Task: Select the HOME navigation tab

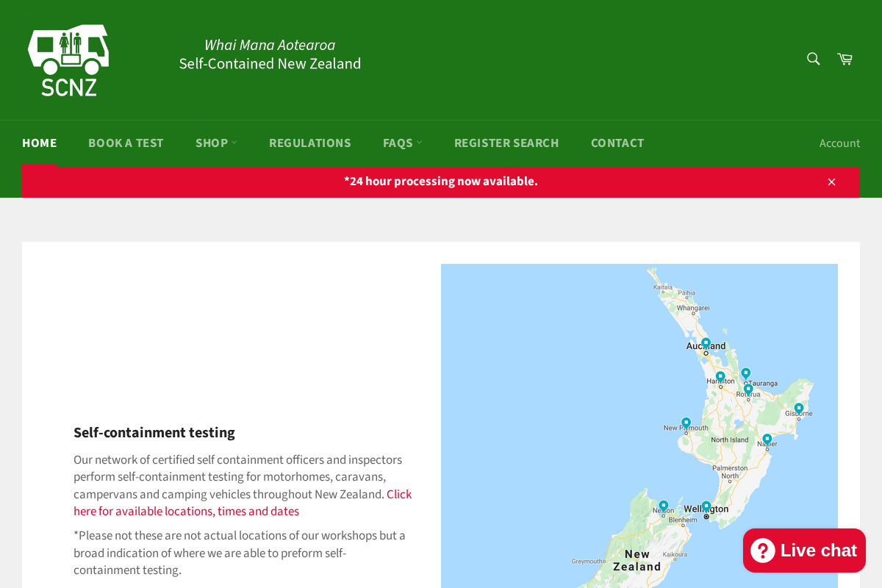Action: click(40, 143)
